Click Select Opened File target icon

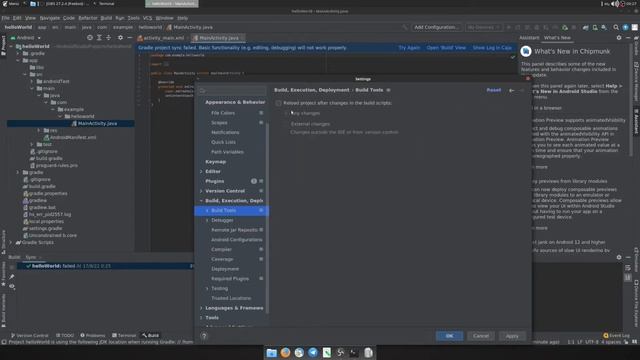coord(90,38)
